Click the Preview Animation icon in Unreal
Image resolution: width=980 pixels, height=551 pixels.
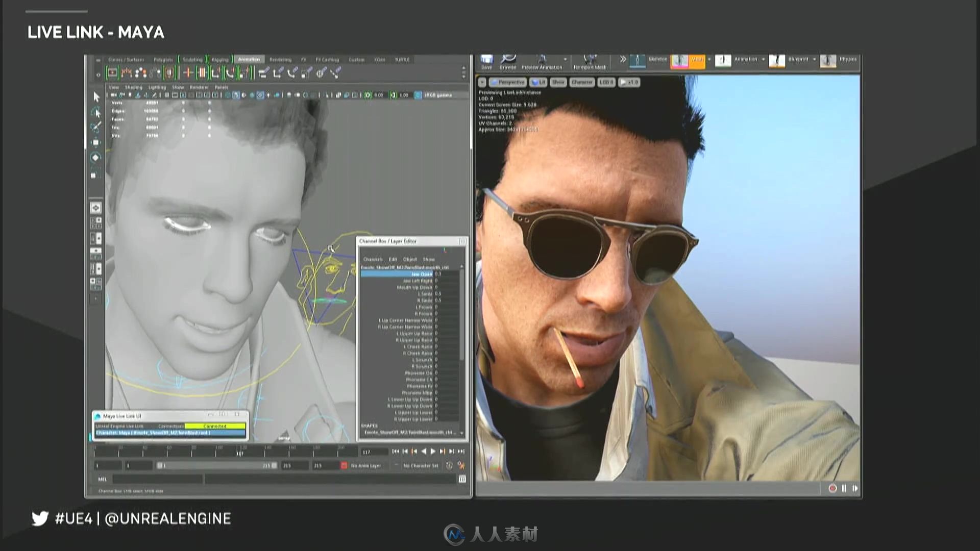tap(542, 59)
